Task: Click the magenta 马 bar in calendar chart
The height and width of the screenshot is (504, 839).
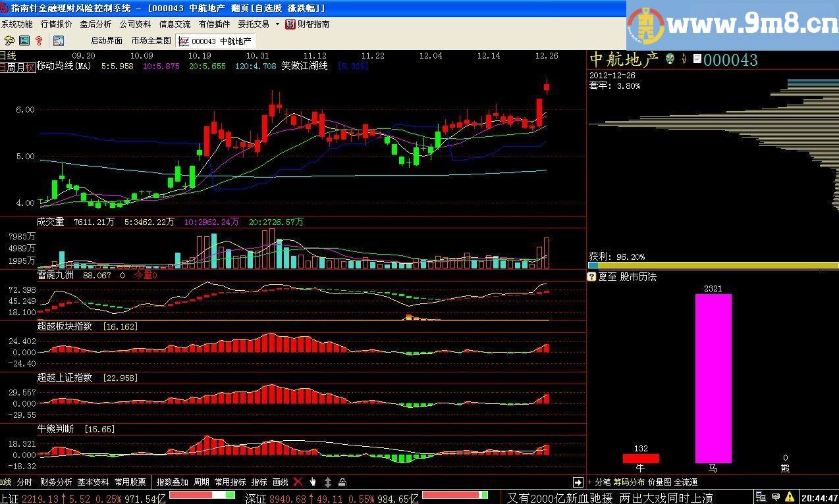Action: pyautogui.click(x=713, y=378)
